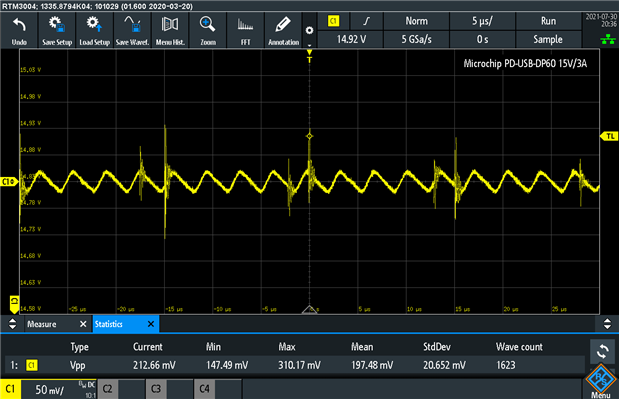The height and width of the screenshot is (399, 619).
Task: Open toolbar settings gear
Action: (310, 30)
